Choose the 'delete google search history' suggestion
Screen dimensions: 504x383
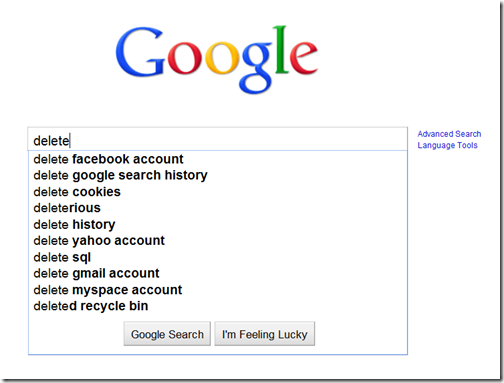(x=218, y=175)
